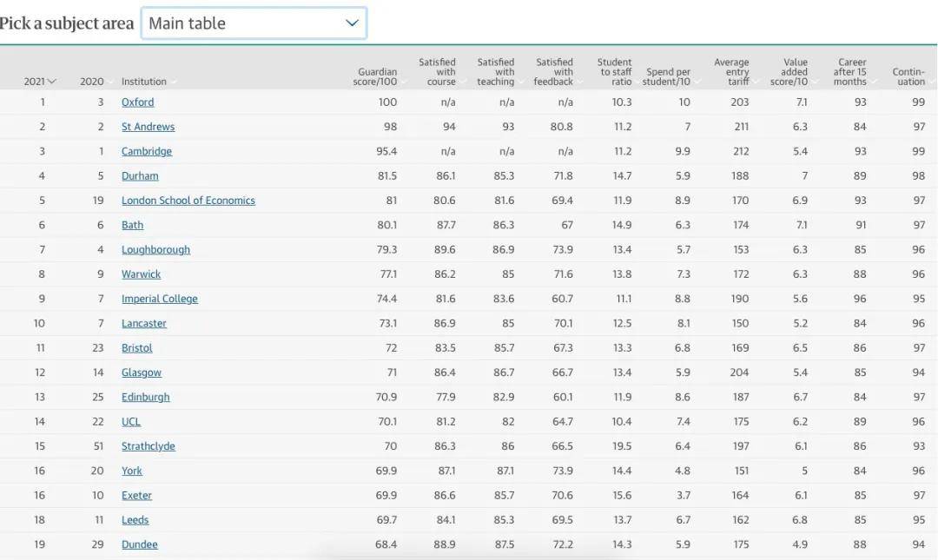Click the Bath institution link
This screenshot has height=560, width=938.
132,225
